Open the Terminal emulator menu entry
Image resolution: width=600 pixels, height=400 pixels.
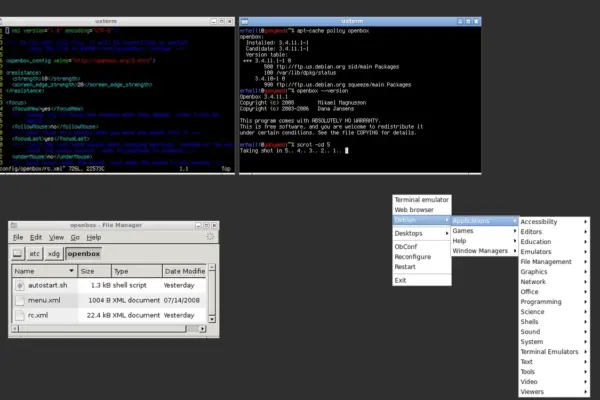tap(421, 200)
